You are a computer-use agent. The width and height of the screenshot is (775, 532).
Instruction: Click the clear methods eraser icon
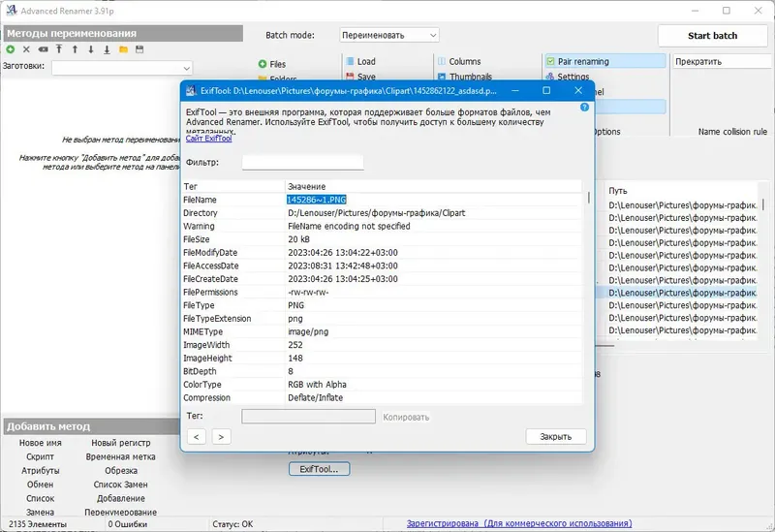coord(43,49)
